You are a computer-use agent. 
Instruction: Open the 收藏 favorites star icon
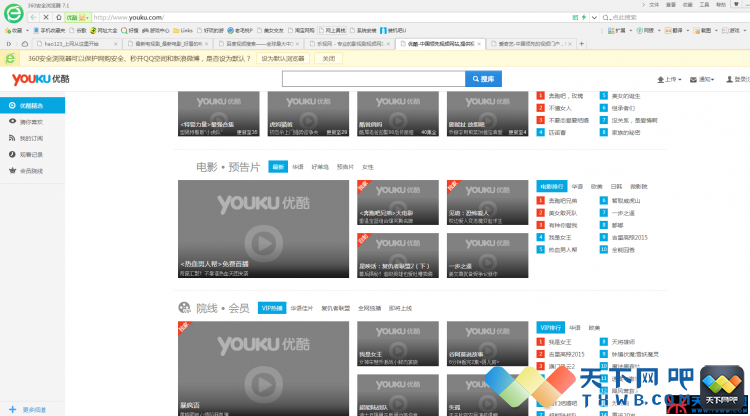8,30
